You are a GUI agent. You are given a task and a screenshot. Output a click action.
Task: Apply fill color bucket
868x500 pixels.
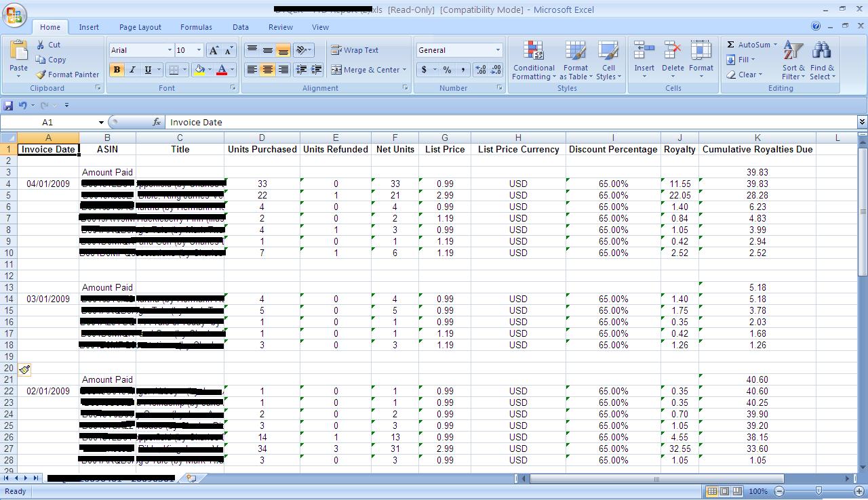(x=199, y=70)
